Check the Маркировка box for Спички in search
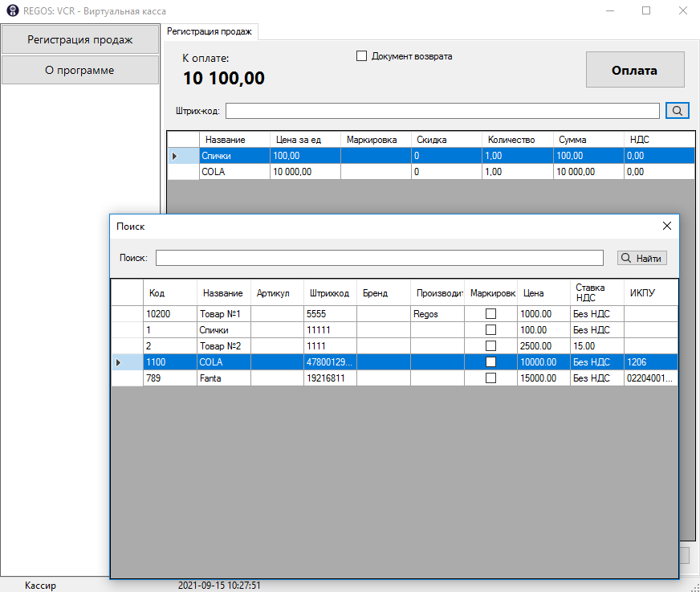The image size is (700, 592). (490, 330)
